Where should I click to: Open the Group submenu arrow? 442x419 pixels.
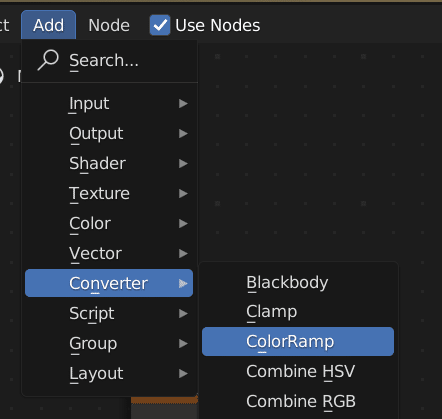click(x=183, y=343)
